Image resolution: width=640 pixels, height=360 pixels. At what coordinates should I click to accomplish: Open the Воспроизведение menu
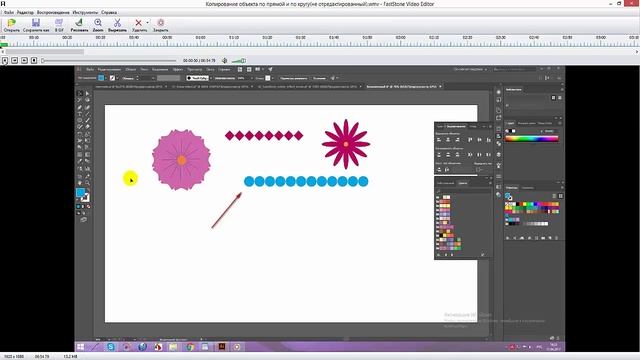[x=53, y=12]
